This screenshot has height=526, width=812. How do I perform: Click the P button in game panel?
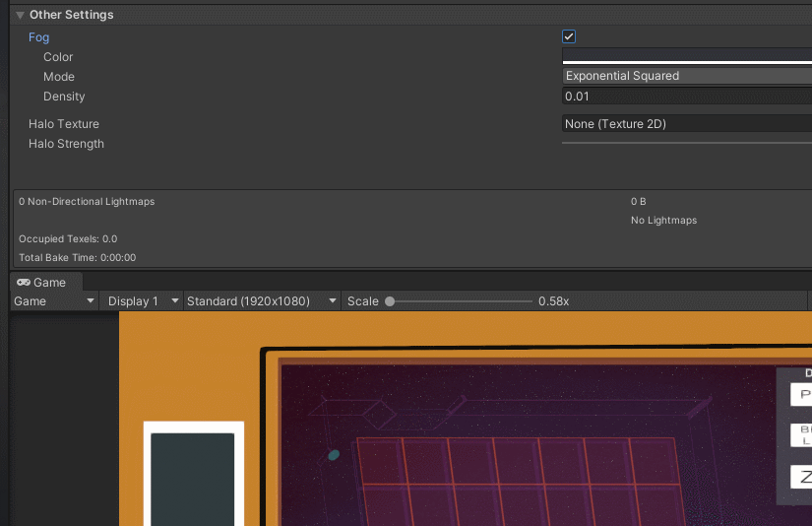pyautogui.click(x=801, y=394)
